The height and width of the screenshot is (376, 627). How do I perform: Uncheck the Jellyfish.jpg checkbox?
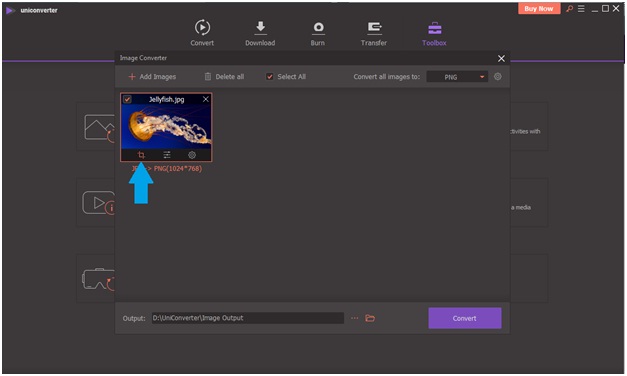(127, 99)
